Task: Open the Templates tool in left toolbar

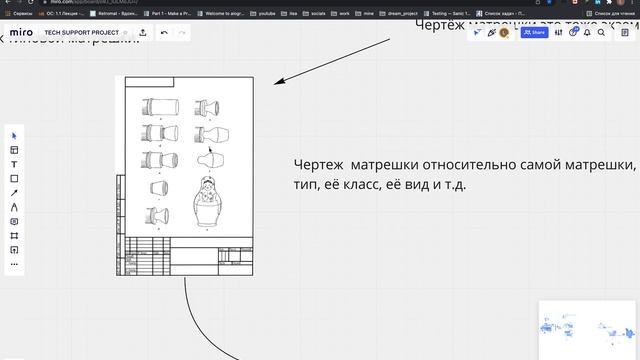Action: click(14, 150)
